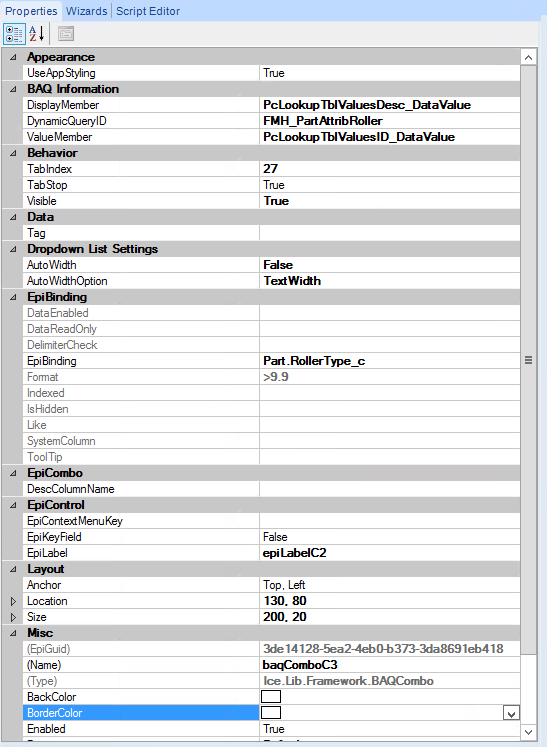Select the Properties tab
Image resolution: width=547 pixels, height=747 pixels.
(x=31, y=11)
